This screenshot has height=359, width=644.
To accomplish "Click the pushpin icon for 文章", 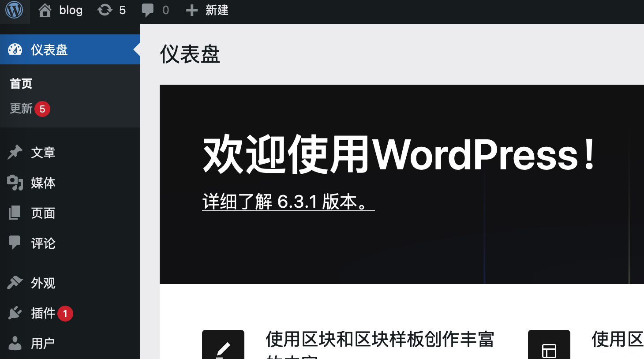I will tap(15, 152).
